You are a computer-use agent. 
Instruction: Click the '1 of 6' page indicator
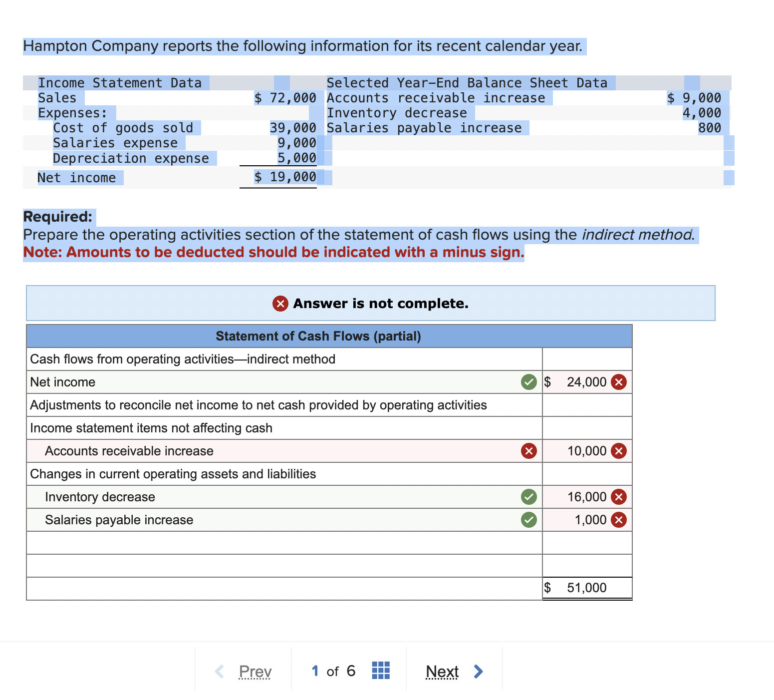333,671
